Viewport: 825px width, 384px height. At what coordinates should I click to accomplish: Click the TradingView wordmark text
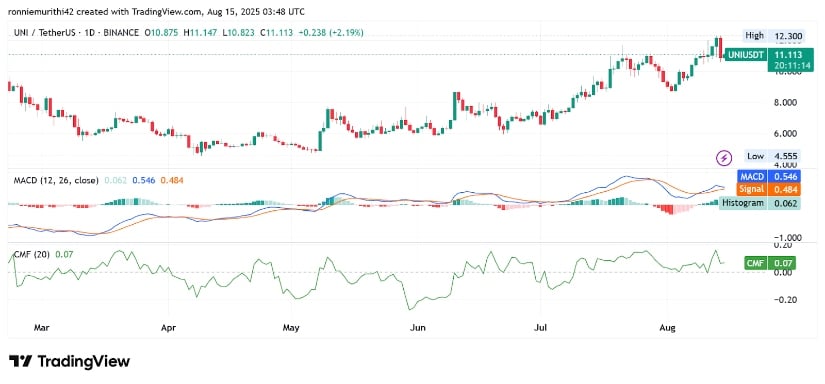tap(83, 361)
